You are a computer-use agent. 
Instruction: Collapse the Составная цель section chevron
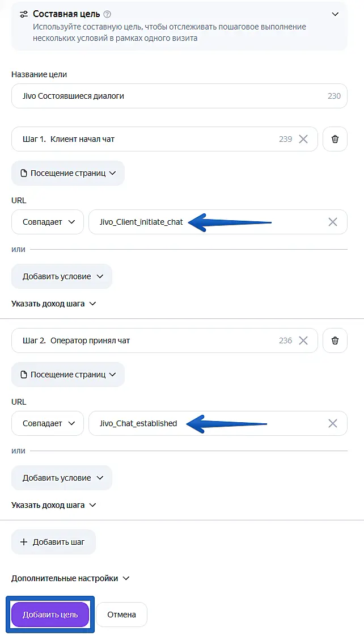335,14
